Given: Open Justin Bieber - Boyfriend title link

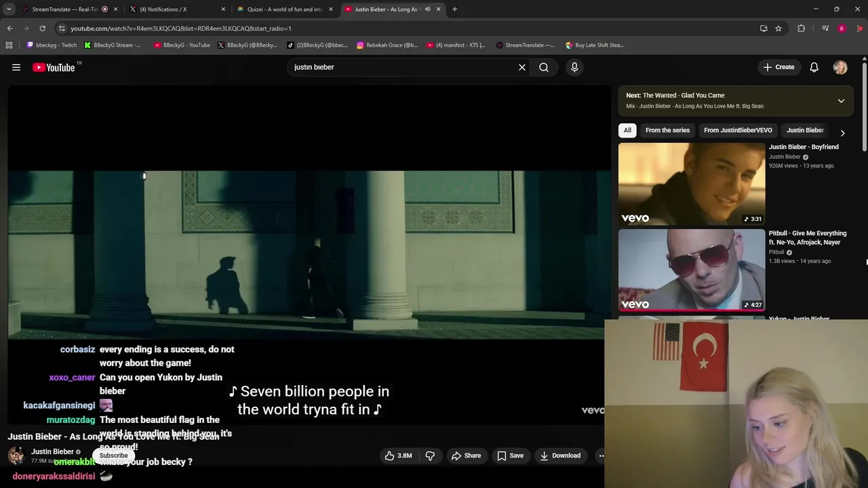Looking at the screenshot, I should [804, 147].
